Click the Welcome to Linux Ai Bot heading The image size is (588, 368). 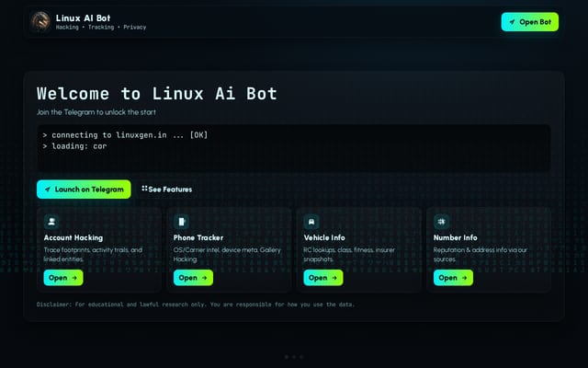(157, 94)
